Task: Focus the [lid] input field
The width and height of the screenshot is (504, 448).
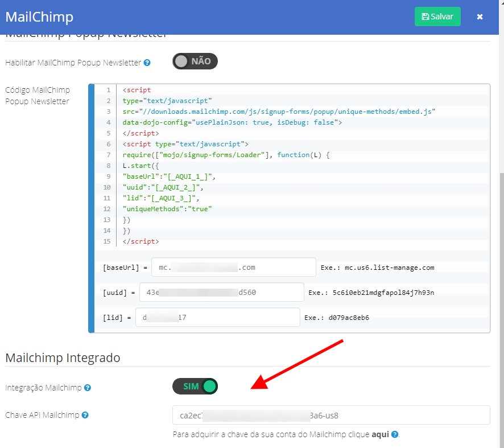Action: pyautogui.click(x=218, y=317)
